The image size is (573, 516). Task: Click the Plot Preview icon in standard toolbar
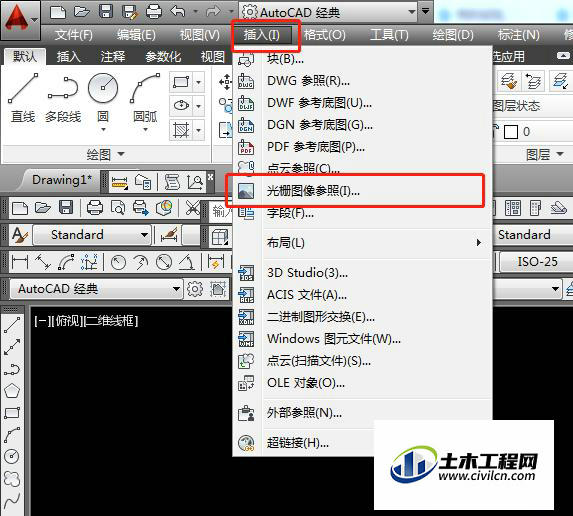(x=118, y=208)
